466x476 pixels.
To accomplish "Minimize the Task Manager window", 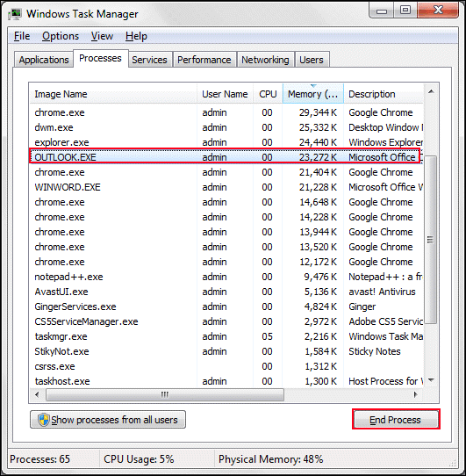I will 382,11.
